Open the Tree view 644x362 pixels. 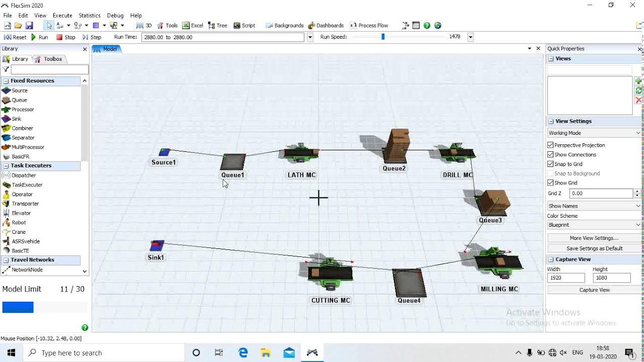pos(217,25)
